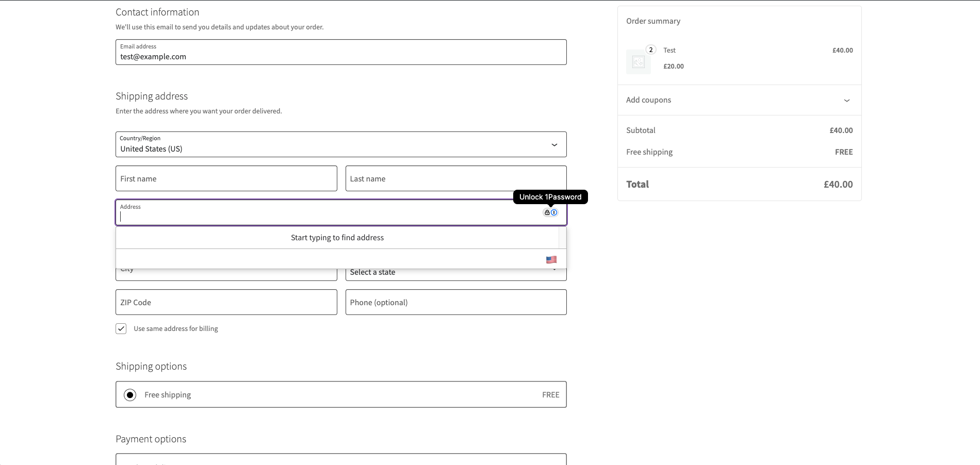Click the Unlock 1Password tooltip
Screen dimensions: 980x465
[550, 196]
